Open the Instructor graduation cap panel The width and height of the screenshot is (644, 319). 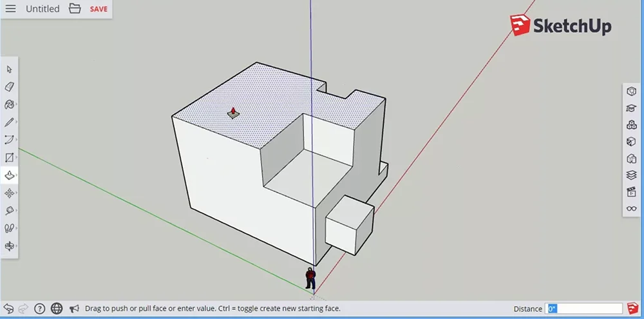(631, 108)
